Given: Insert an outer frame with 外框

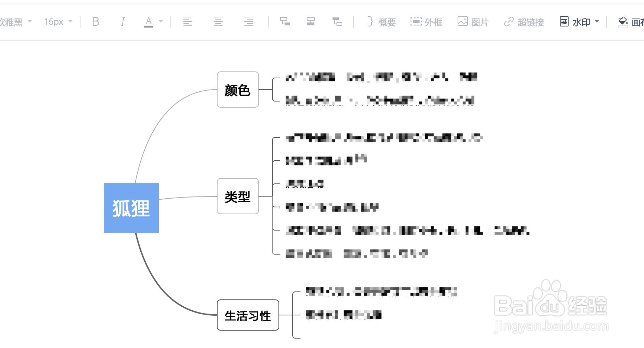Looking at the screenshot, I should (x=427, y=22).
